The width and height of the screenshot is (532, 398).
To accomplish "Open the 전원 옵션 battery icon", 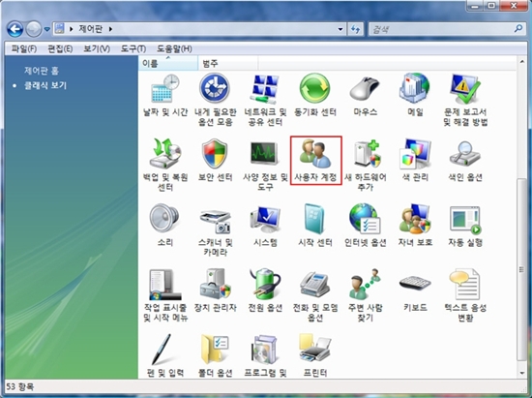I will click(265, 291).
